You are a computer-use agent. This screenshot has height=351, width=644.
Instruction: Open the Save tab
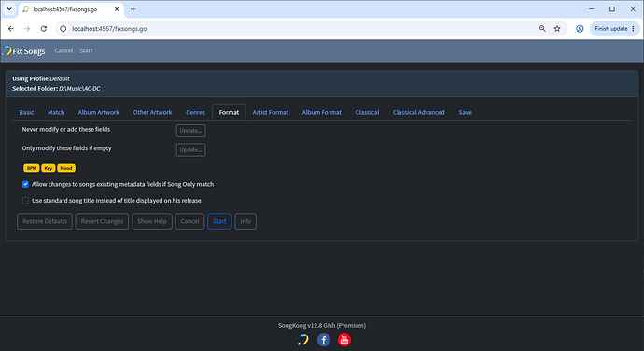point(465,112)
